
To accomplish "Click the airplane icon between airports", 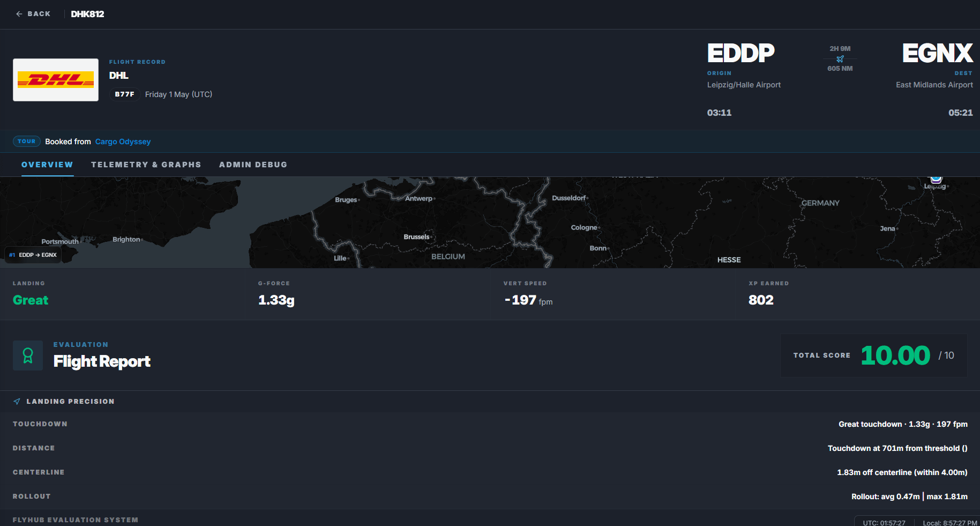I will pyautogui.click(x=840, y=59).
